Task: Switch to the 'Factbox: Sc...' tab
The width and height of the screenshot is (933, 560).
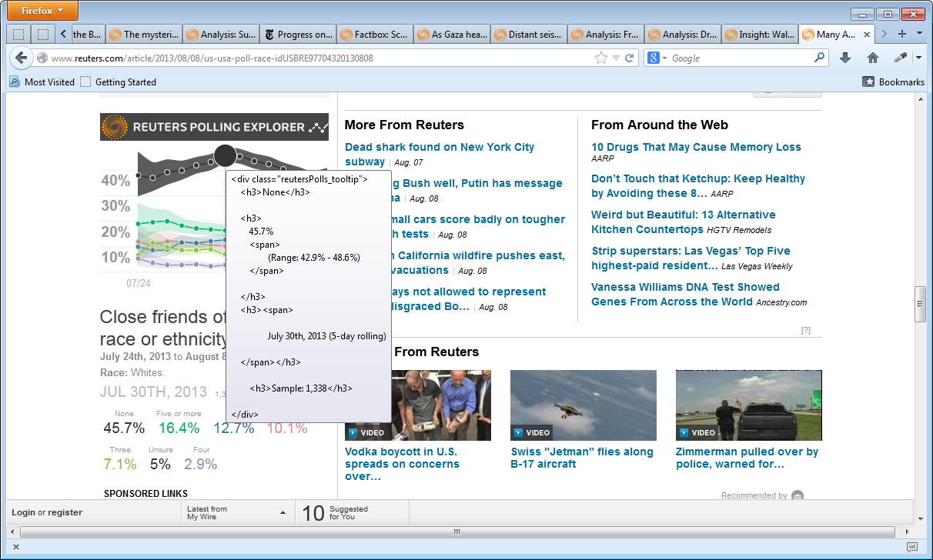Action: [374, 34]
